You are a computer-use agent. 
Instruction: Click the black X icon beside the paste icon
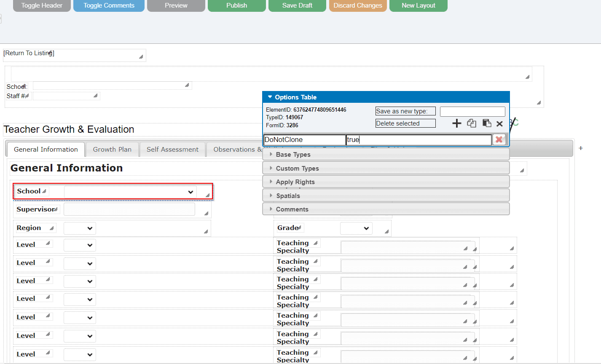pyautogui.click(x=500, y=124)
